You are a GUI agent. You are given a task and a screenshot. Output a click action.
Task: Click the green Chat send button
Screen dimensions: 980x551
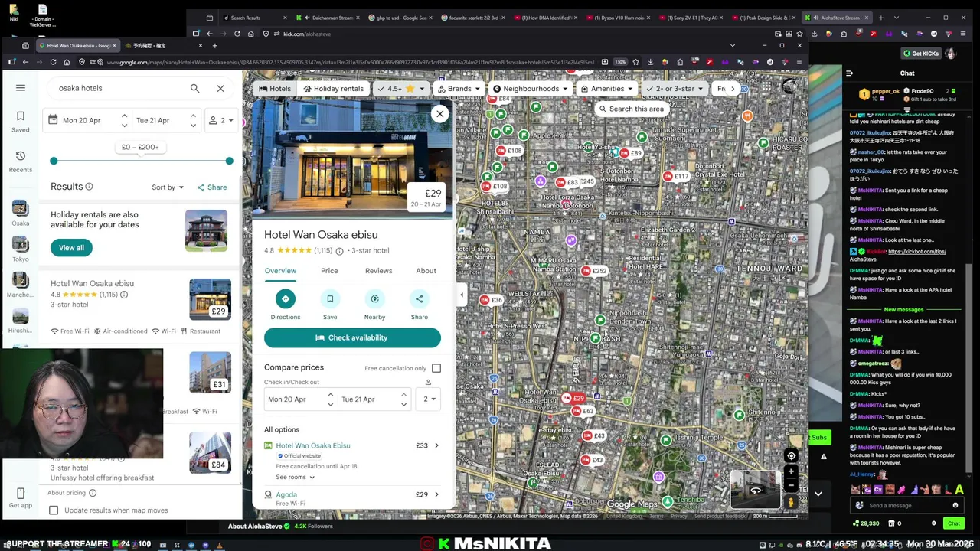point(953,523)
